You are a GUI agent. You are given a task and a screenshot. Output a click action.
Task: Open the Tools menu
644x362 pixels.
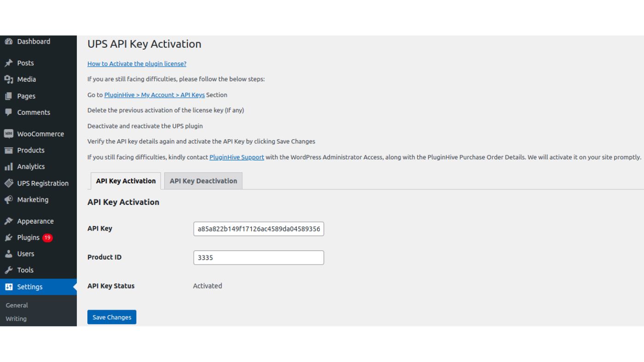coord(25,270)
